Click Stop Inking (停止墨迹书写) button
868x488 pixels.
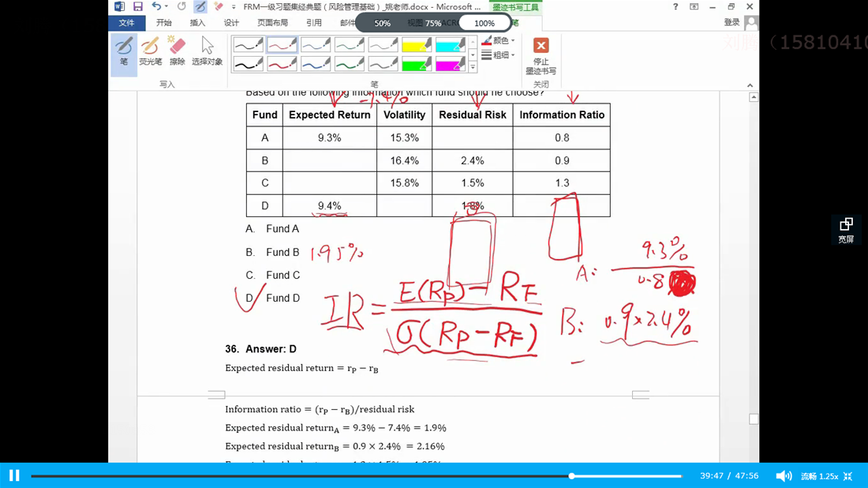[541, 55]
